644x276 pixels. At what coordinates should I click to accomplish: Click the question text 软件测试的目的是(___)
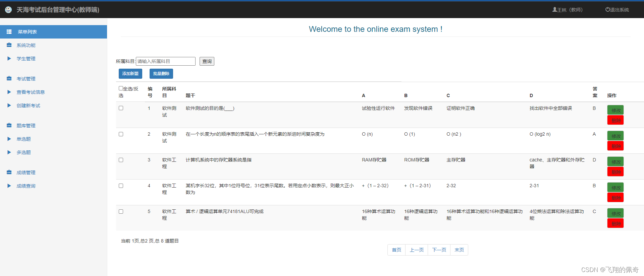coord(210,108)
